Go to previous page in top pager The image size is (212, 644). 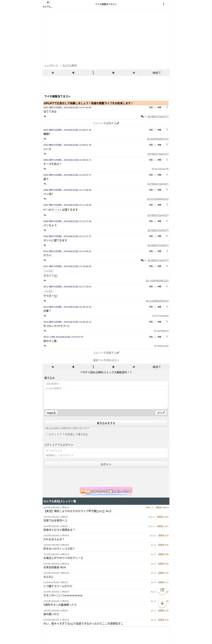point(73,73)
